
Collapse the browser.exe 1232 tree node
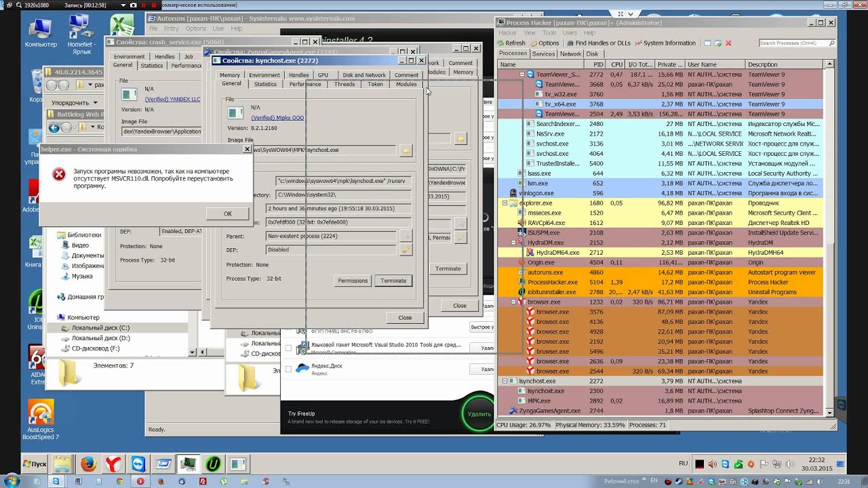pyautogui.click(x=513, y=302)
